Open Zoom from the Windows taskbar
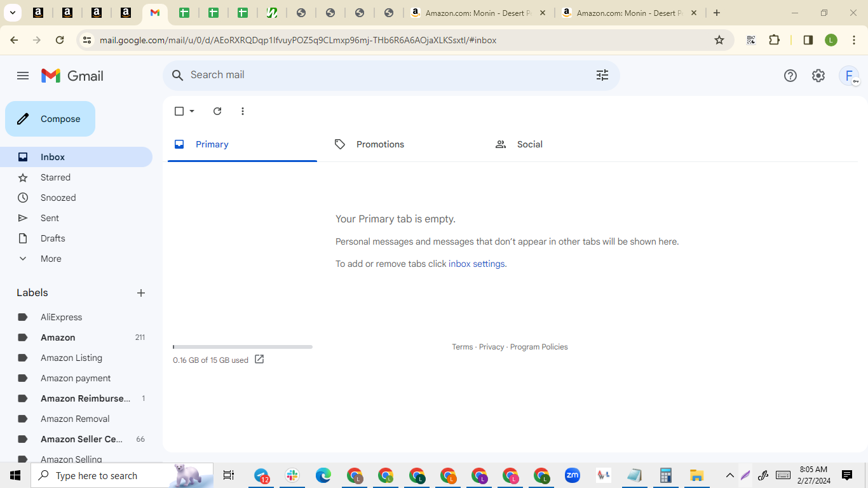This screenshot has height=488, width=868. coord(573,475)
